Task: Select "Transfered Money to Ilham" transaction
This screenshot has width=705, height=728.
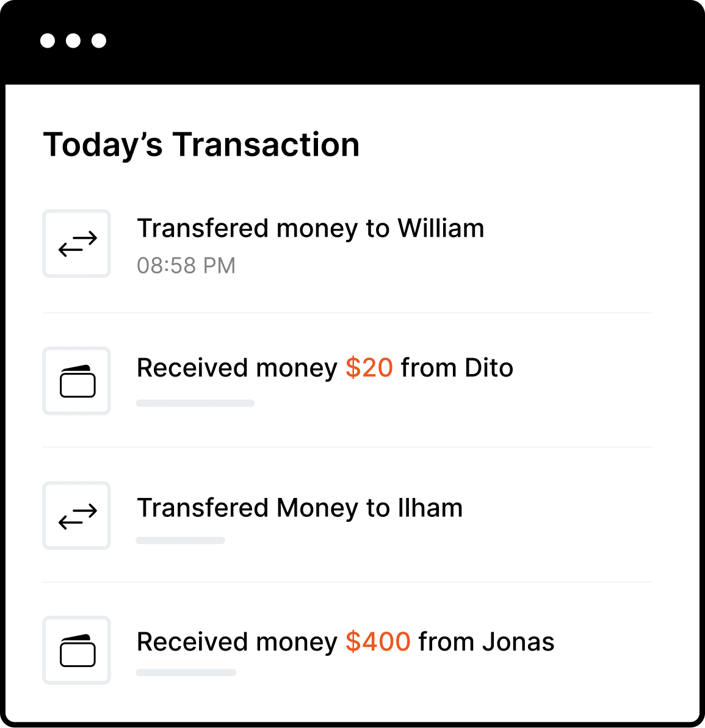Action: coord(299,508)
